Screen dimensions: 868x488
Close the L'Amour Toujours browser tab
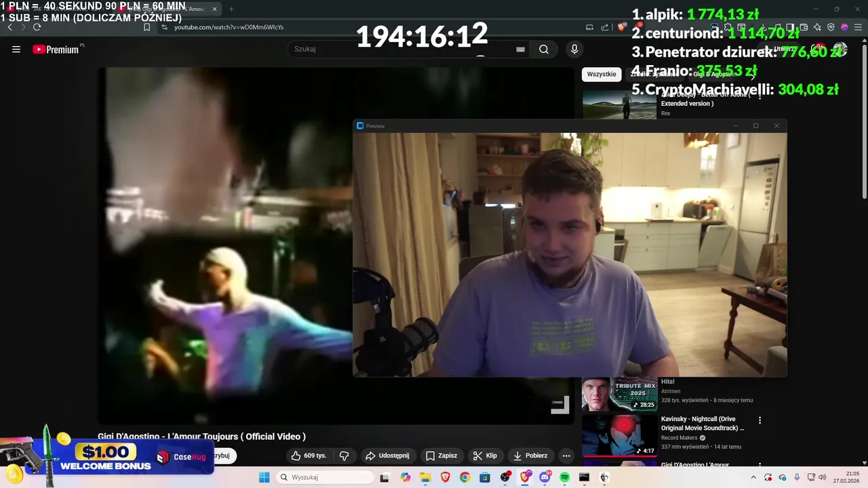[215, 9]
